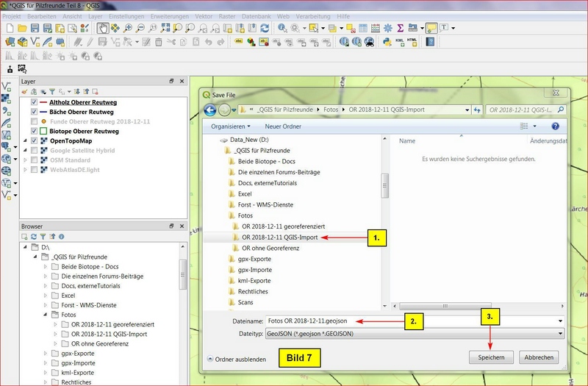Image resolution: width=588 pixels, height=386 pixels.
Task: Toggle the Google Satellite Hybrid layer checkbox
Action: tap(34, 150)
